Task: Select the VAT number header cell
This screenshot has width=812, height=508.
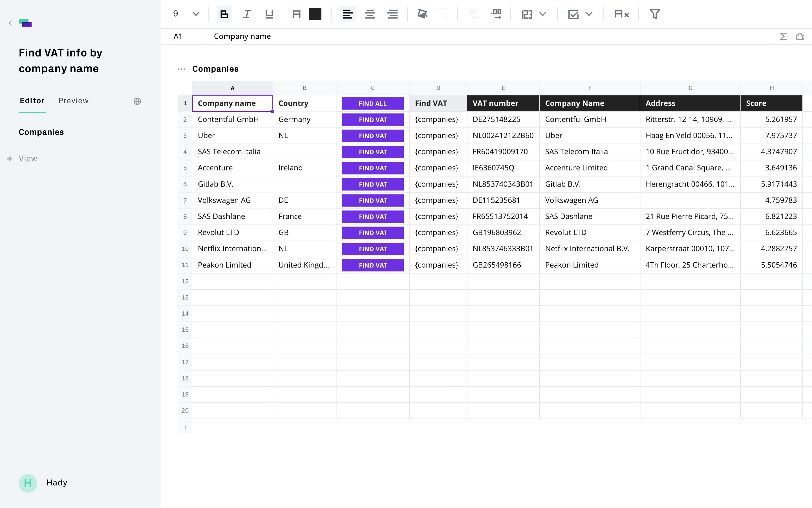Action: [503, 103]
